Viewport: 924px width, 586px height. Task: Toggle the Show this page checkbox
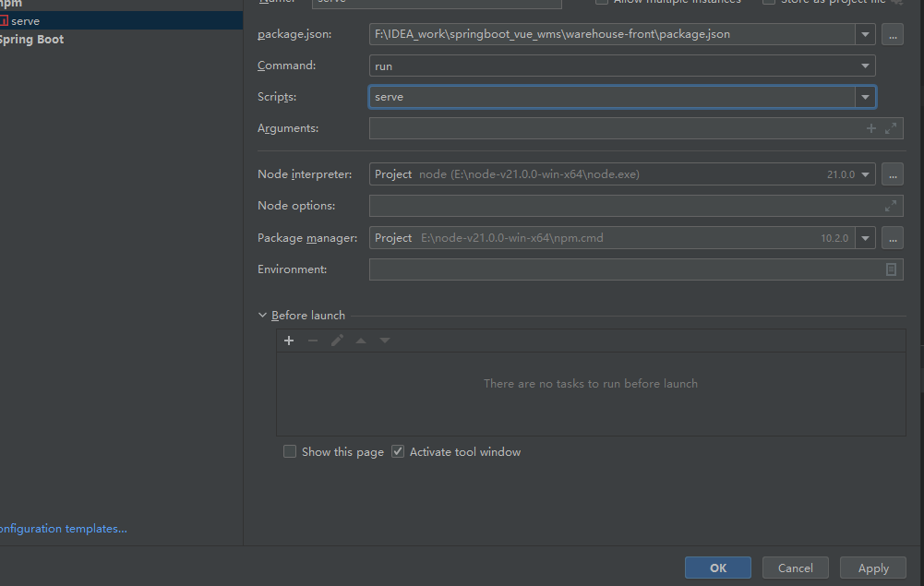[289, 451]
